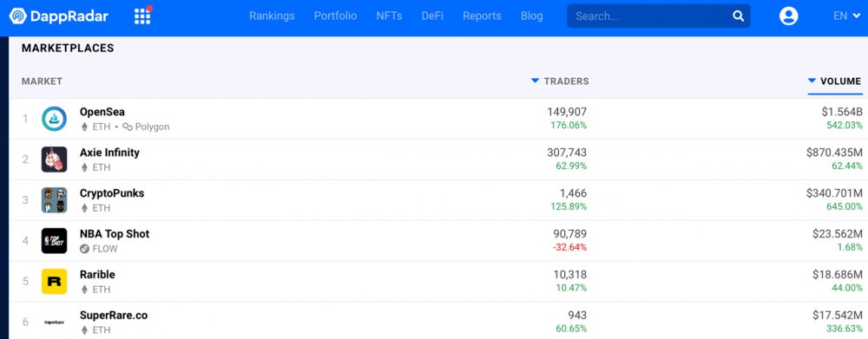This screenshot has height=339, width=868.
Task: Click the search magnifier icon
Action: (739, 16)
